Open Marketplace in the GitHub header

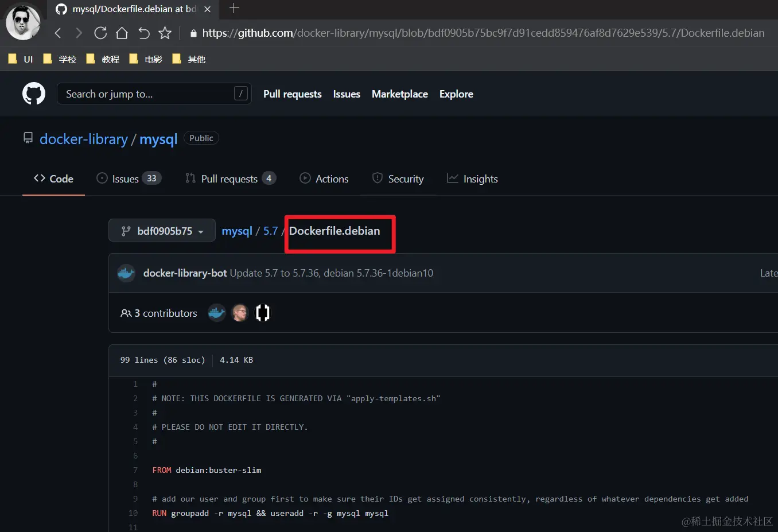[400, 94]
